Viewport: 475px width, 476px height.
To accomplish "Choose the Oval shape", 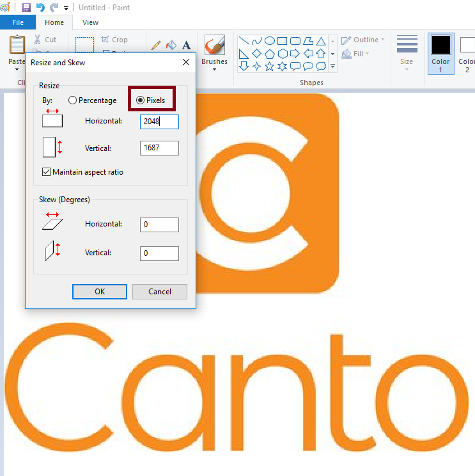I will click(x=270, y=41).
